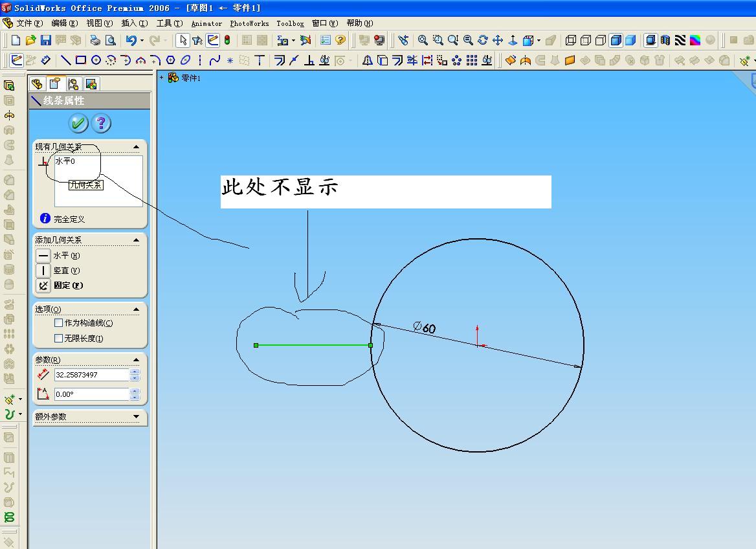
Task: Select the Line sketch tool
Action: click(65, 60)
